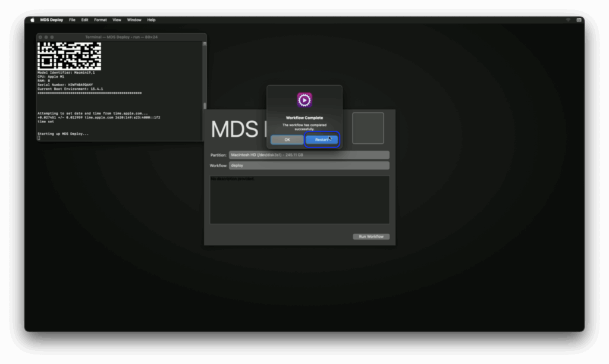Click the Control Center icon in menu bar

pos(578,20)
